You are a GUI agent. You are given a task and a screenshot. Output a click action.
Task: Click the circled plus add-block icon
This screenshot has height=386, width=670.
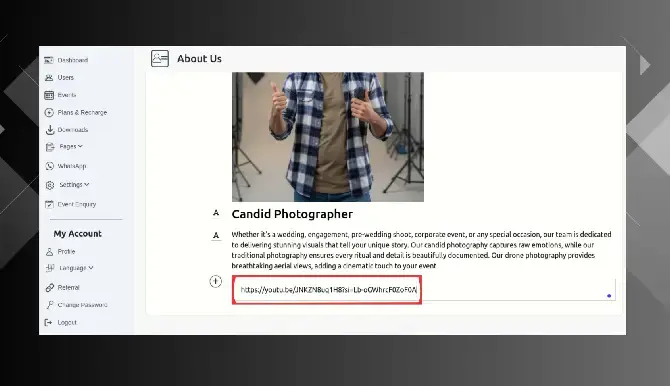[x=216, y=281]
